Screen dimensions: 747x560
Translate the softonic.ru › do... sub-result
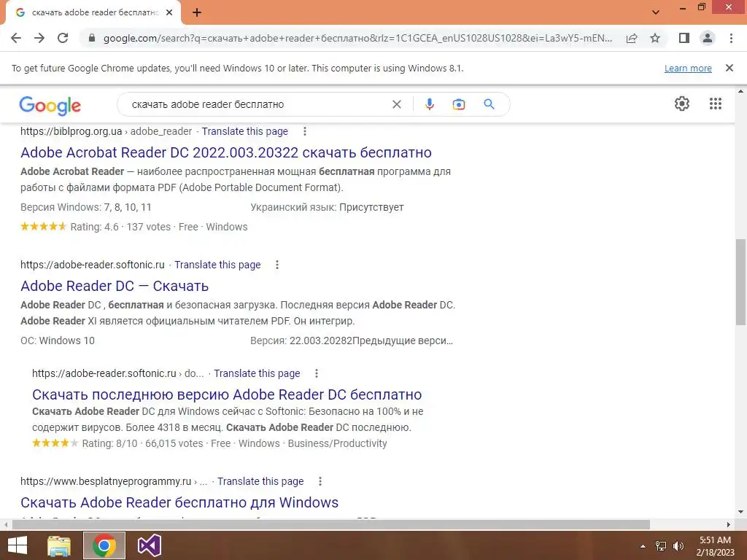[x=257, y=373]
